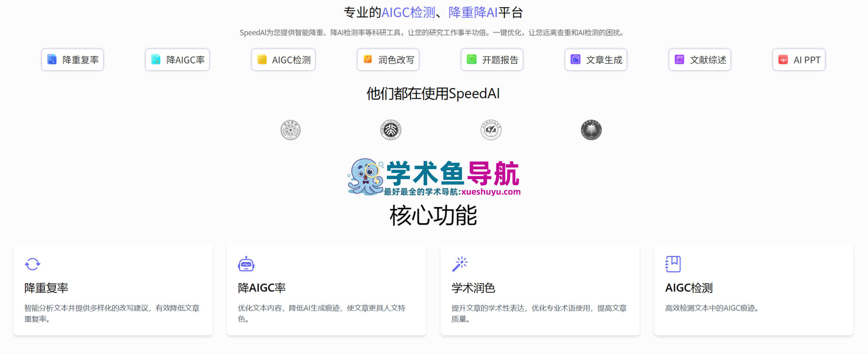
Task: Click the refresh icon on the 降重复率 card
Action: point(32,264)
